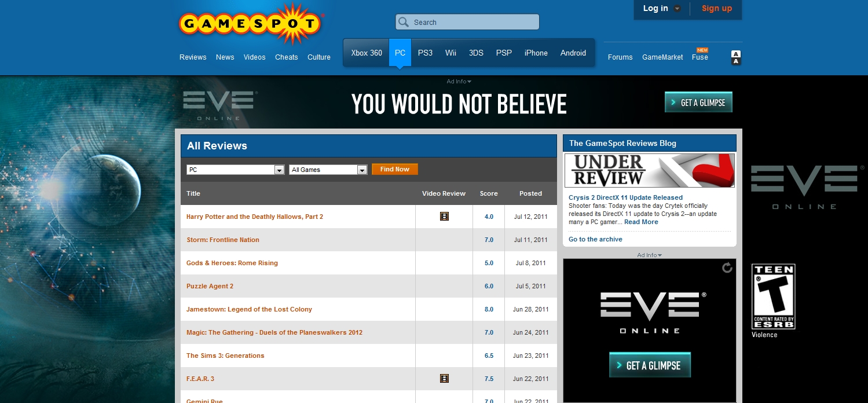Open Magic: The Gathering Planeswalkers 2012 review

(x=274, y=332)
